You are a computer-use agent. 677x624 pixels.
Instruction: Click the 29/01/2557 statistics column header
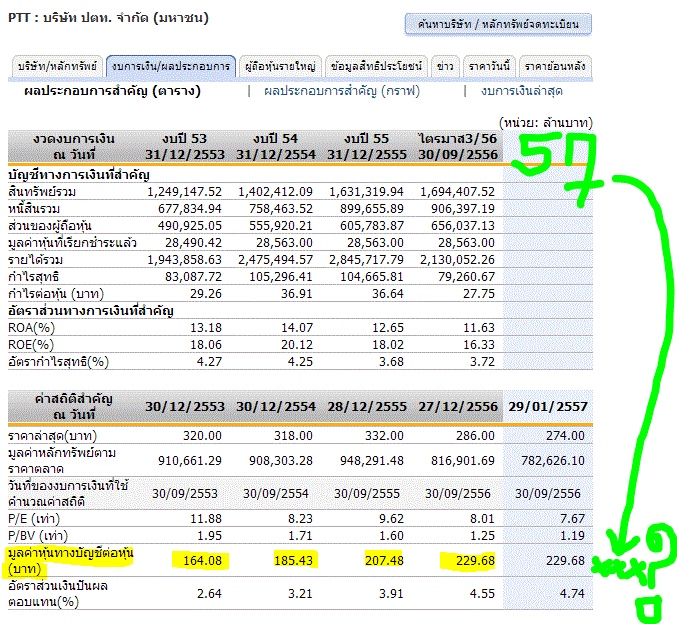pyautogui.click(x=548, y=406)
